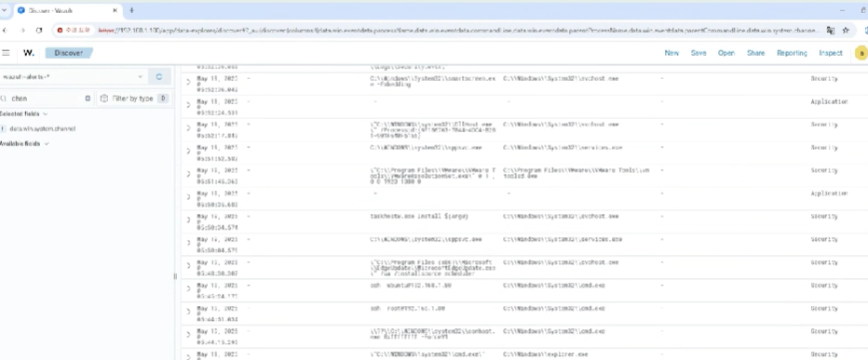Expand the 05:50:04 sppsvc.exe event row
Screen dimensions: 868x360
tap(188, 243)
